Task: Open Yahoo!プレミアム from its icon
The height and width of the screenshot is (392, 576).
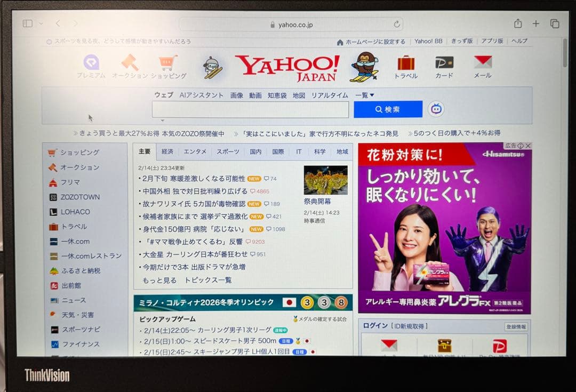Action: (x=91, y=64)
